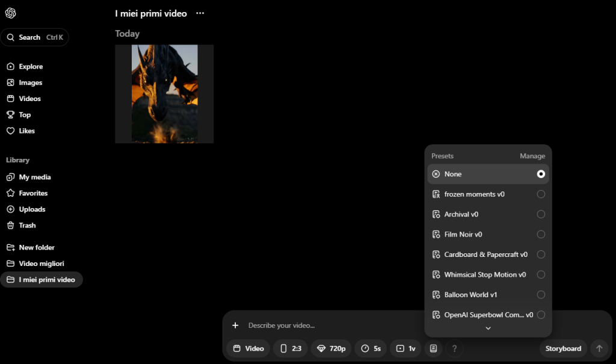Open the 5s duration dropdown
This screenshot has width=616, height=364.
(371, 348)
